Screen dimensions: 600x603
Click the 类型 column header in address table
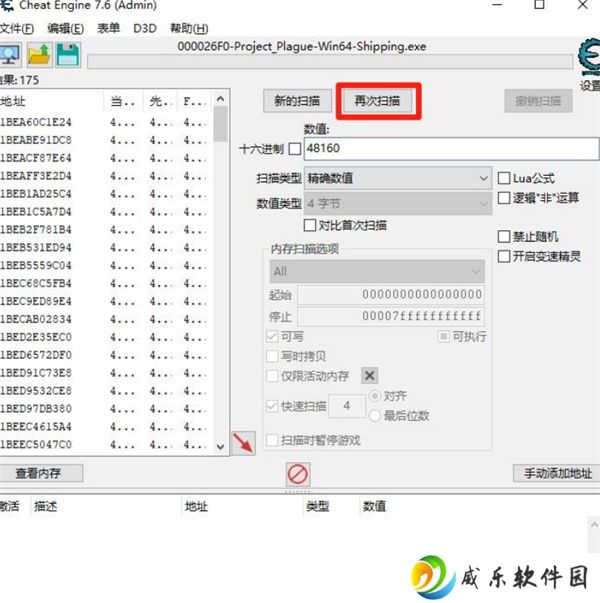pyautogui.click(x=331, y=506)
